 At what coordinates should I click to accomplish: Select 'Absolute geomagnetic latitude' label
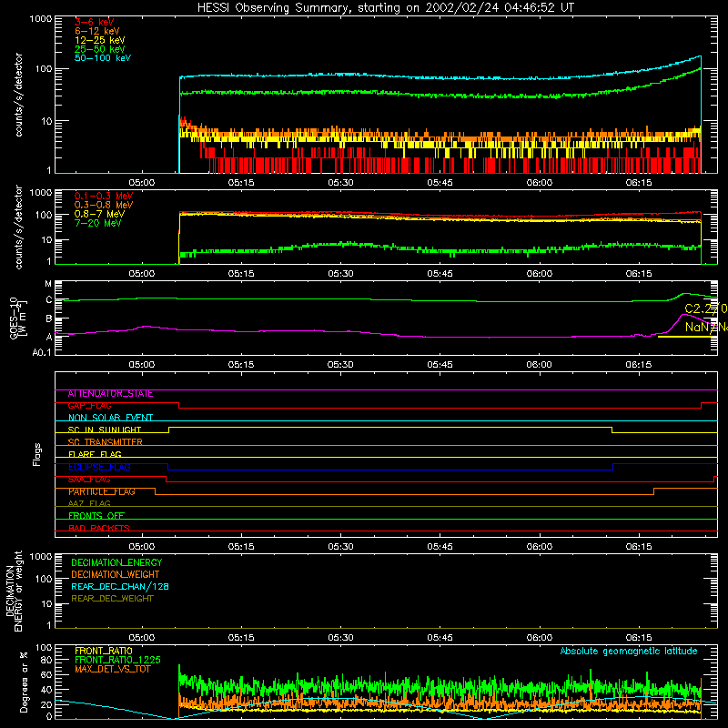click(x=629, y=651)
